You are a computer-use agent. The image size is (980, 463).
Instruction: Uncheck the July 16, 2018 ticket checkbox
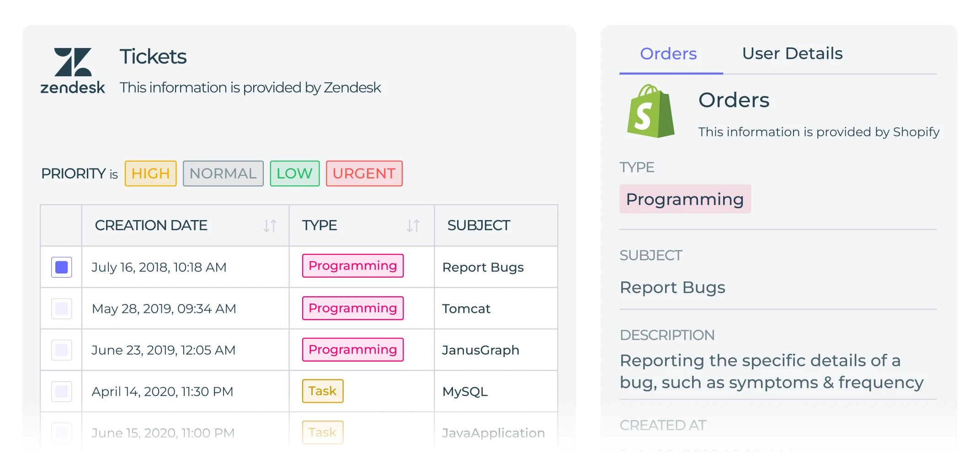tap(62, 267)
